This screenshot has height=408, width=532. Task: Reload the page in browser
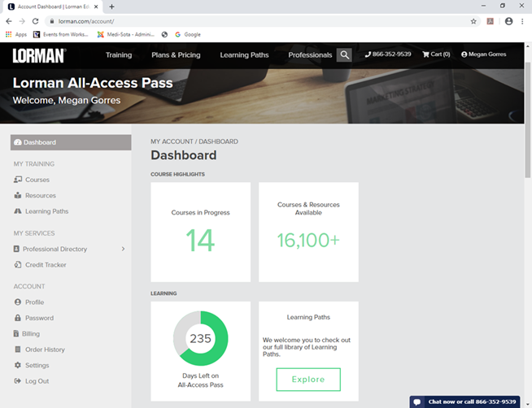click(x=35, y=21)
